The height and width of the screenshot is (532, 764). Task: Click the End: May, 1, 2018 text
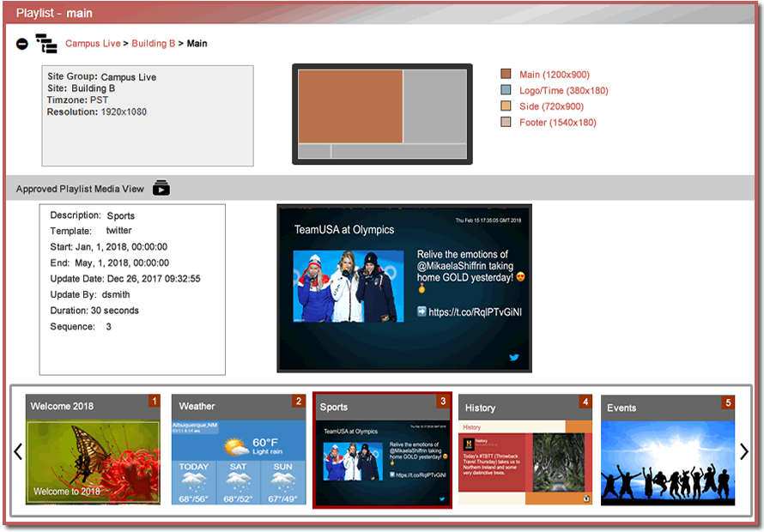pos(110,263)
